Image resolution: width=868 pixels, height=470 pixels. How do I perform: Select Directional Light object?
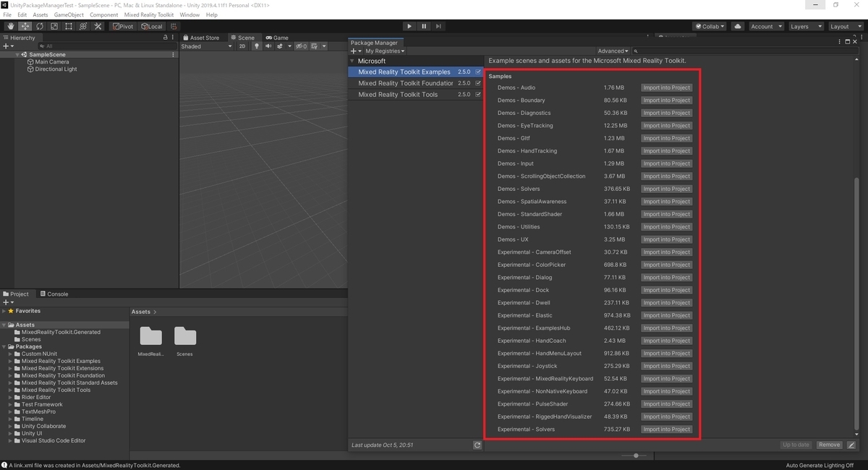click(56, 69)
